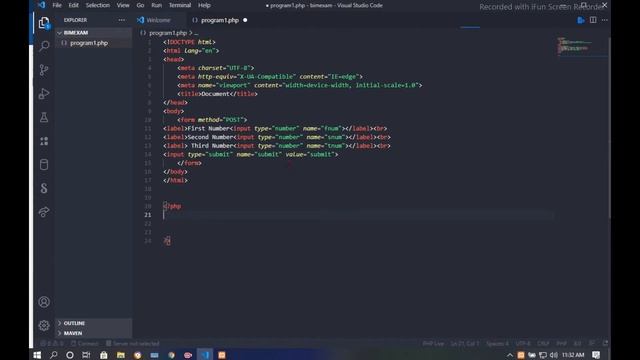Click the Visual Studio Code taskbar icon
The height and width of the screenshot is (360, 640).
pos(205,355)
